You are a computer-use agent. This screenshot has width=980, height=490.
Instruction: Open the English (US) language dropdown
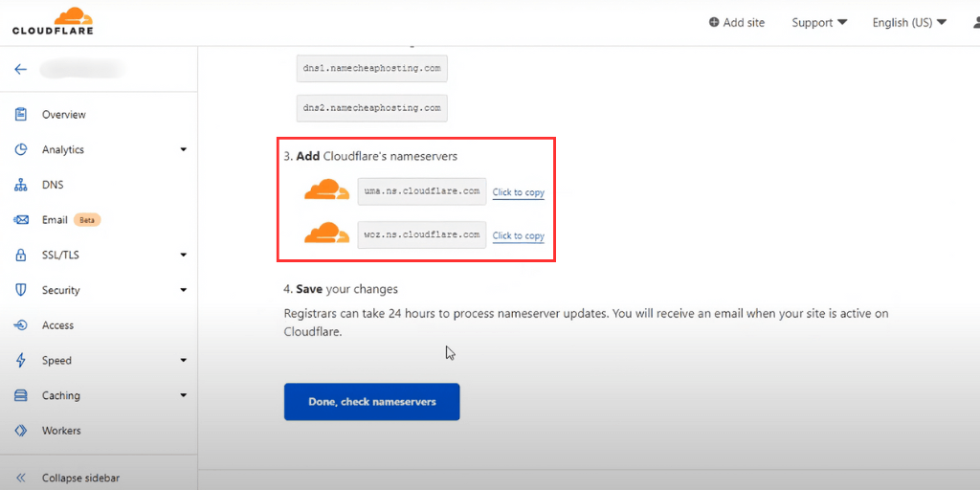[x=909, y=23]
